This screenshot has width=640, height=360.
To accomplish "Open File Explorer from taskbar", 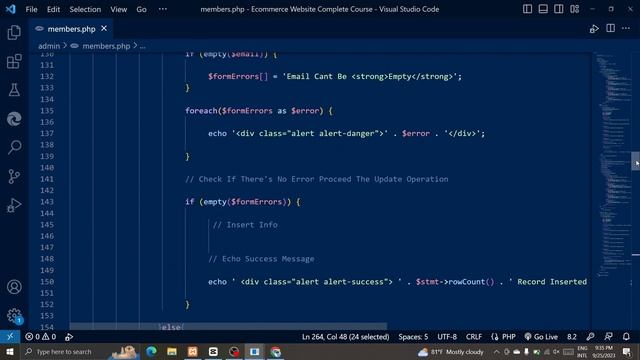I will point(172,351).
